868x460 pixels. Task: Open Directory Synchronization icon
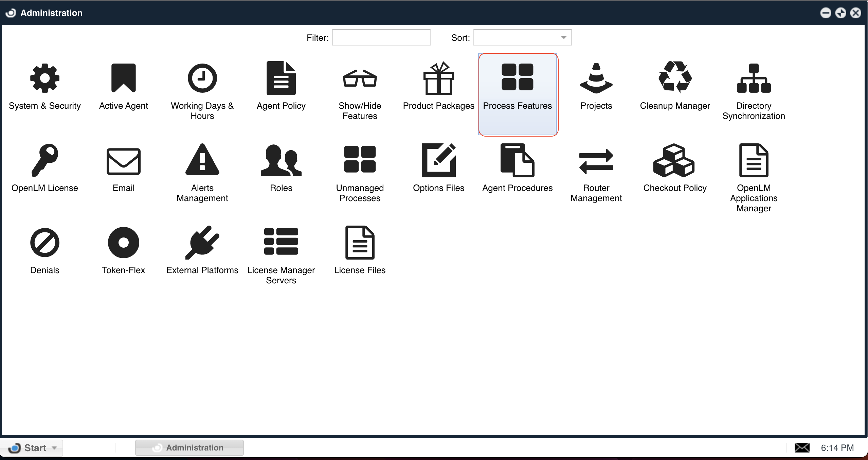point(754,78)
